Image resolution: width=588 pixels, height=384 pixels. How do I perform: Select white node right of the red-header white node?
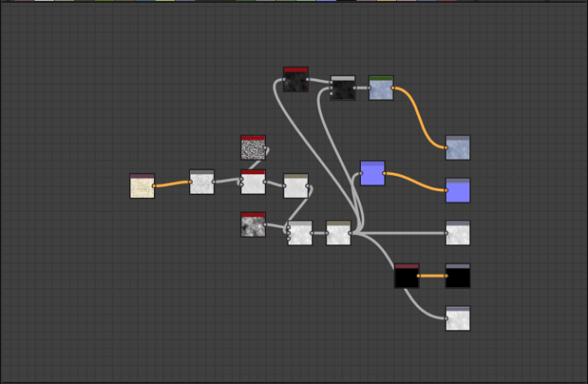[295, 186]
